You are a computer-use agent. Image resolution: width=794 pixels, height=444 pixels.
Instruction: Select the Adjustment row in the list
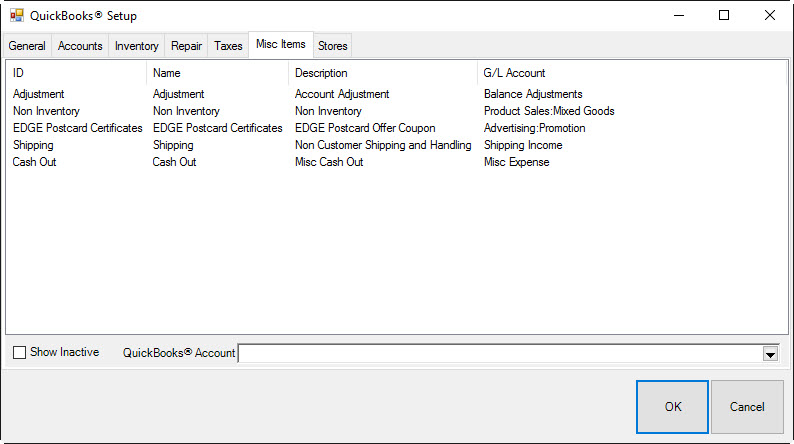coord(39,94)
